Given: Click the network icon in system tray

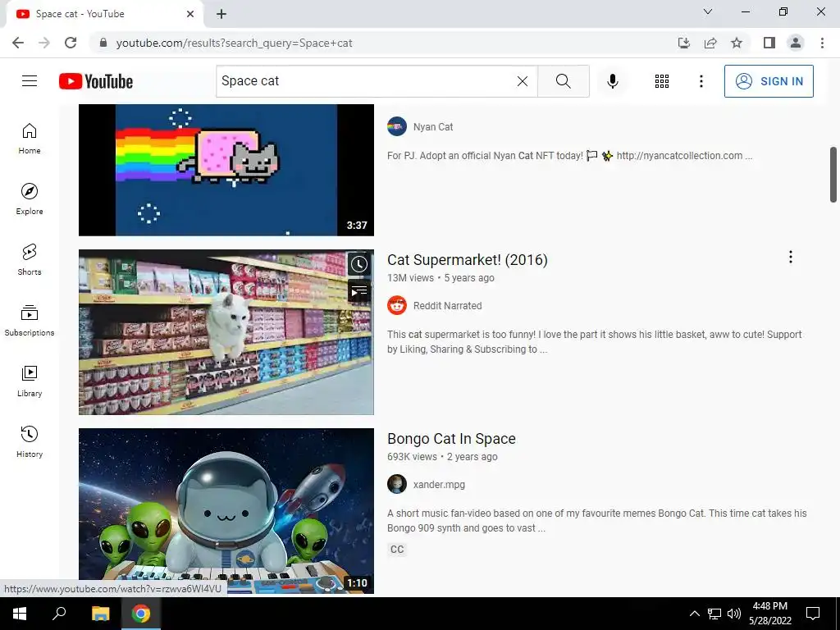Looking at the screenshot, I should click(x=714, y=614).
